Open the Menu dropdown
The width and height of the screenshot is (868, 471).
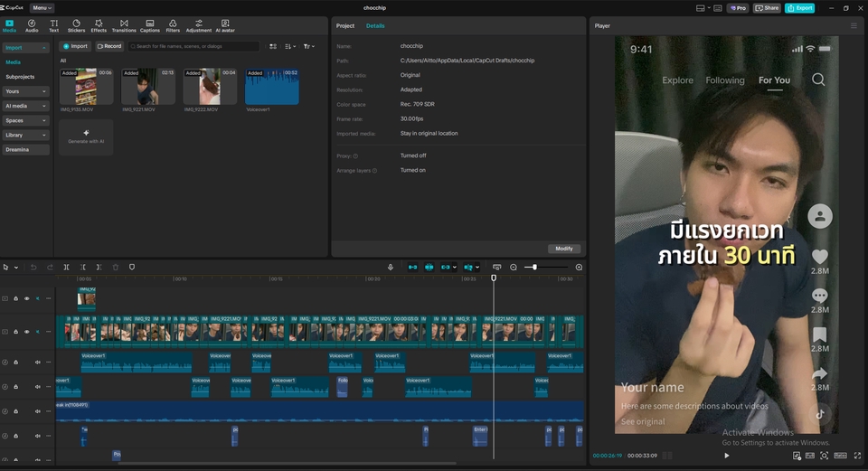42,8
